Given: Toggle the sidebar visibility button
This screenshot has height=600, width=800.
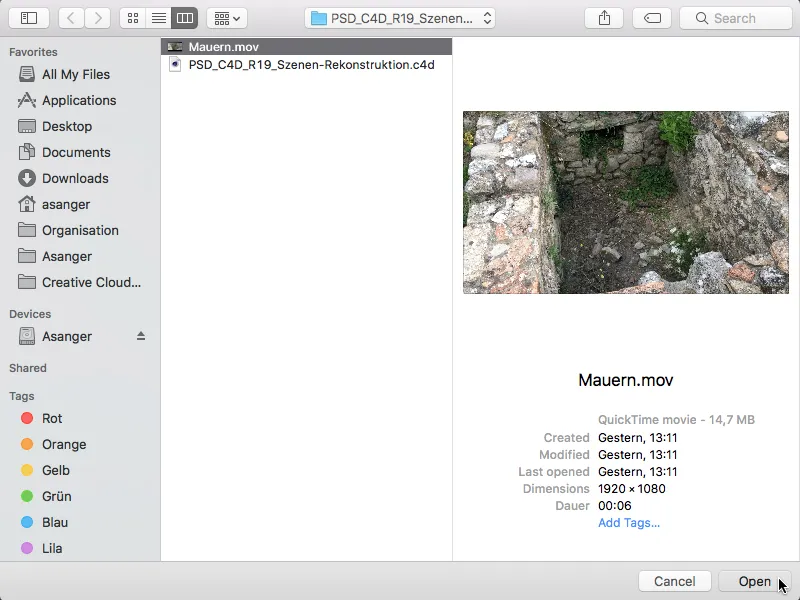Looking at the screenshot, I should click(29, 18).
